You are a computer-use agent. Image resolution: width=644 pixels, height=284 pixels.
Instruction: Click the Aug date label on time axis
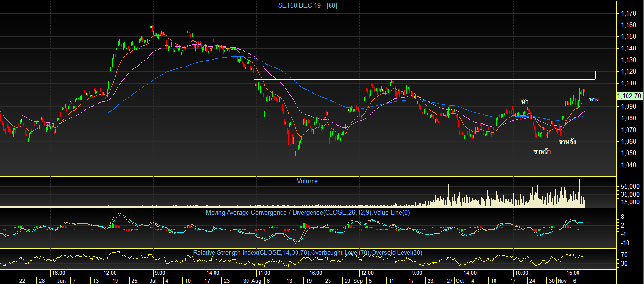tap(257, 281)
